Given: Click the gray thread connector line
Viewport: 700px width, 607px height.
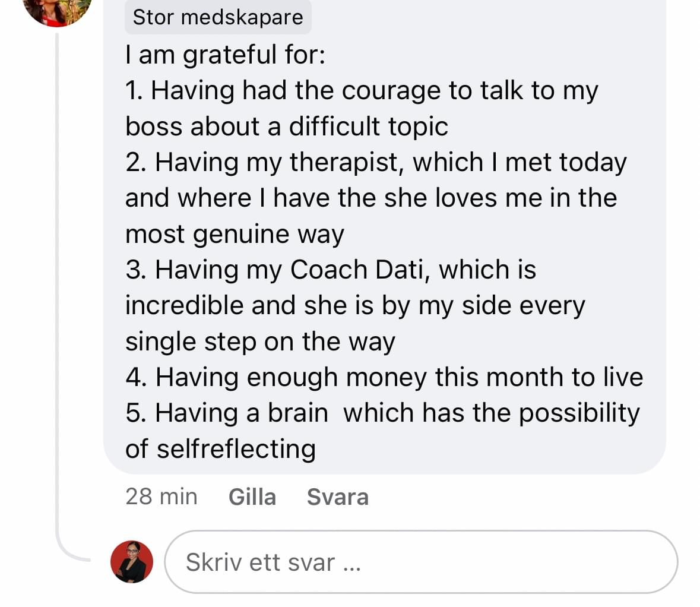Looking at the screenshot, I should pos(58,297).
